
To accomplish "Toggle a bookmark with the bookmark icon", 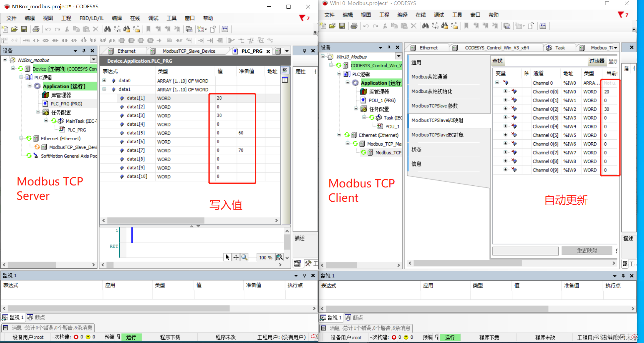I will click(x=149, y=29).
